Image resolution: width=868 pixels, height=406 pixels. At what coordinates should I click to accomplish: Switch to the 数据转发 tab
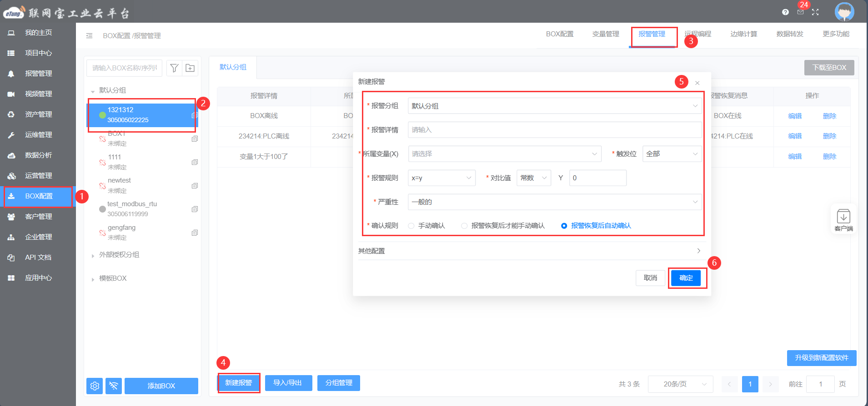(790, 34)
